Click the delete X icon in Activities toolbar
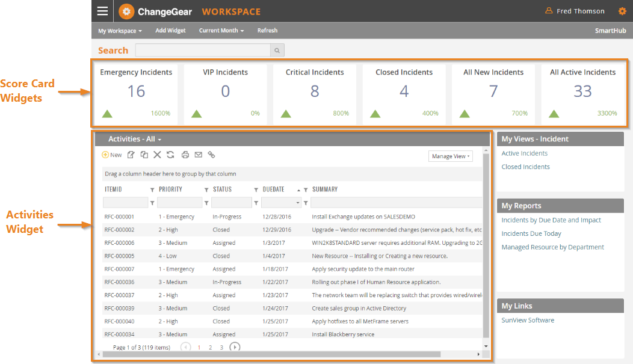 pos(157,155)
